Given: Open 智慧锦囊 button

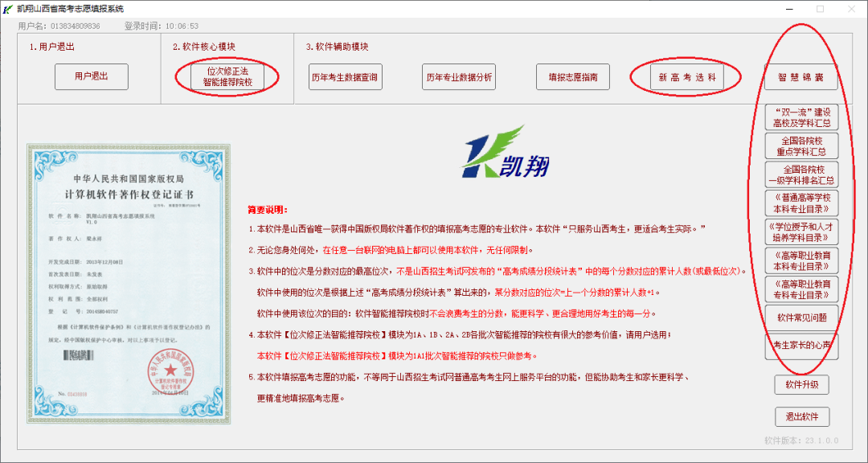Looking at the screenshot, I should [x=801, y=77].
